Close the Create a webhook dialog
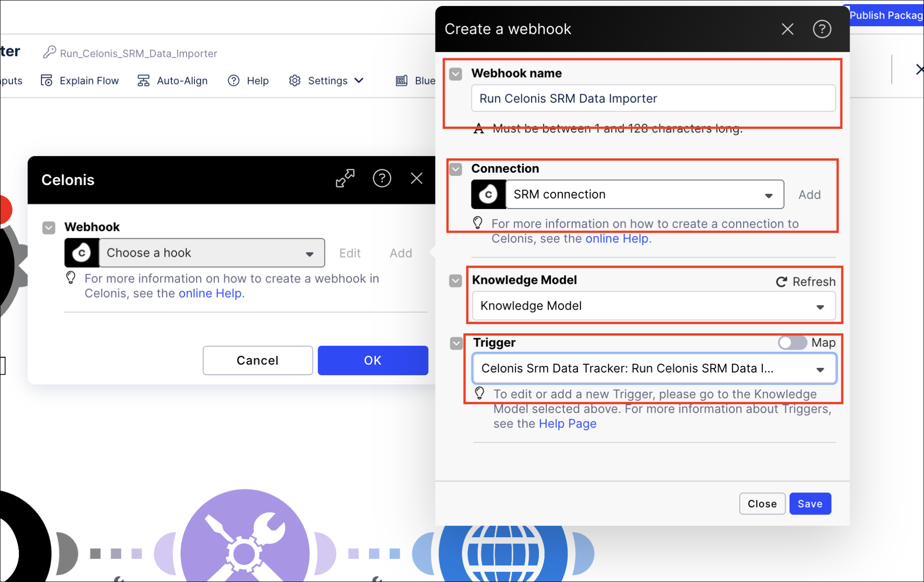 787,29
